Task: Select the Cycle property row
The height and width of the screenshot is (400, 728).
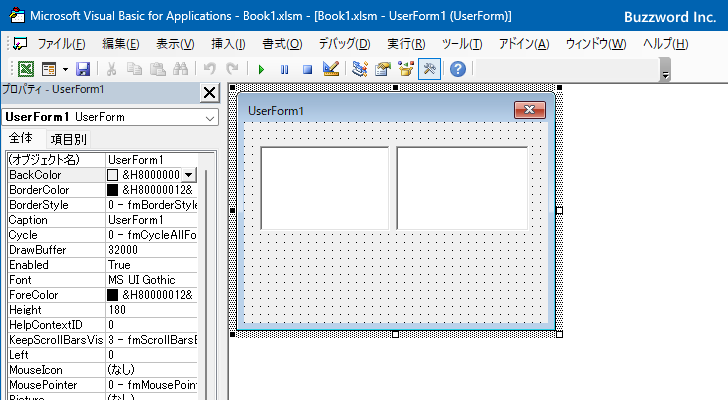Action: coord(102,235)
